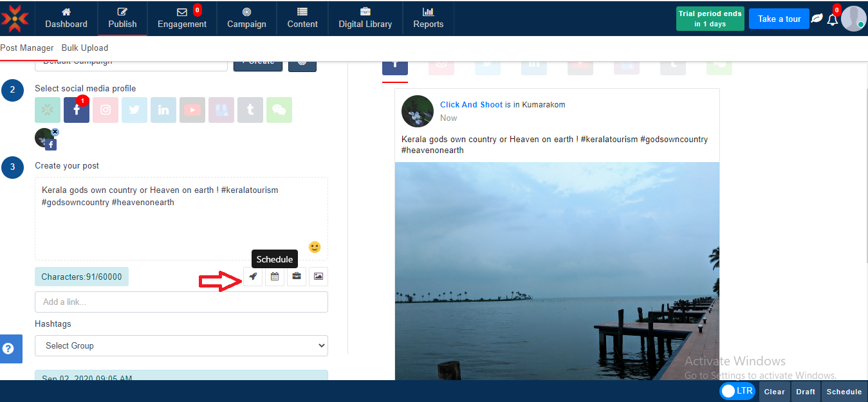Screen dimensions: 868x402
Task: Click the date field showing Sep 02, 2020
Action: (181, 376)
